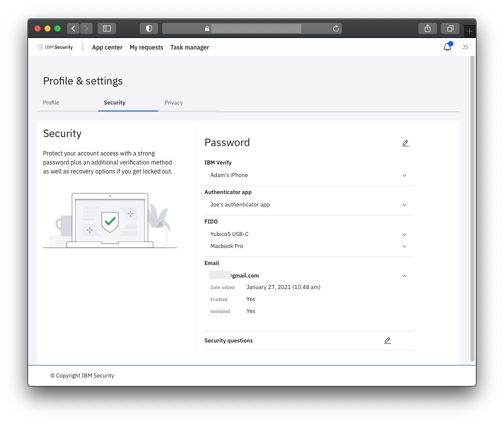
Task: Click the browser address bar
Action: [252, 28]
